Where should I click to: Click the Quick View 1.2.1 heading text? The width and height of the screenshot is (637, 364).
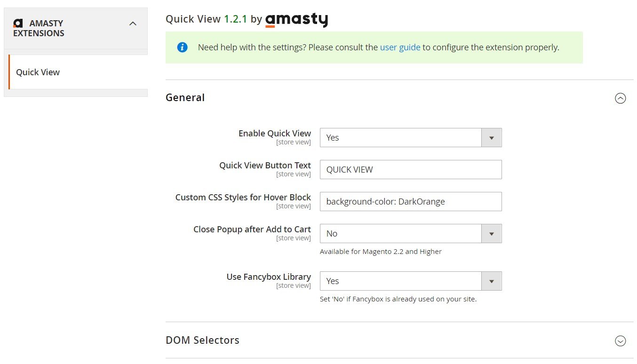pyautogui.click(x=206, y=19)
